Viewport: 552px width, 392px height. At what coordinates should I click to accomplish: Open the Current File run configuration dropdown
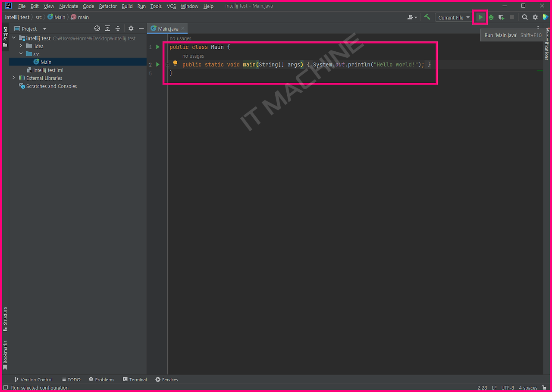453,17
